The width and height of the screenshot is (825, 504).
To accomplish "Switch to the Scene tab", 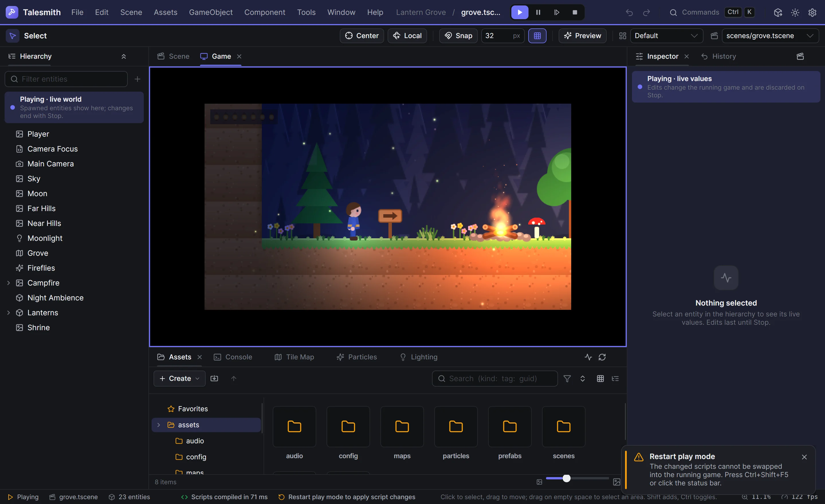I will pyautogui.click(x=173, y=56).
